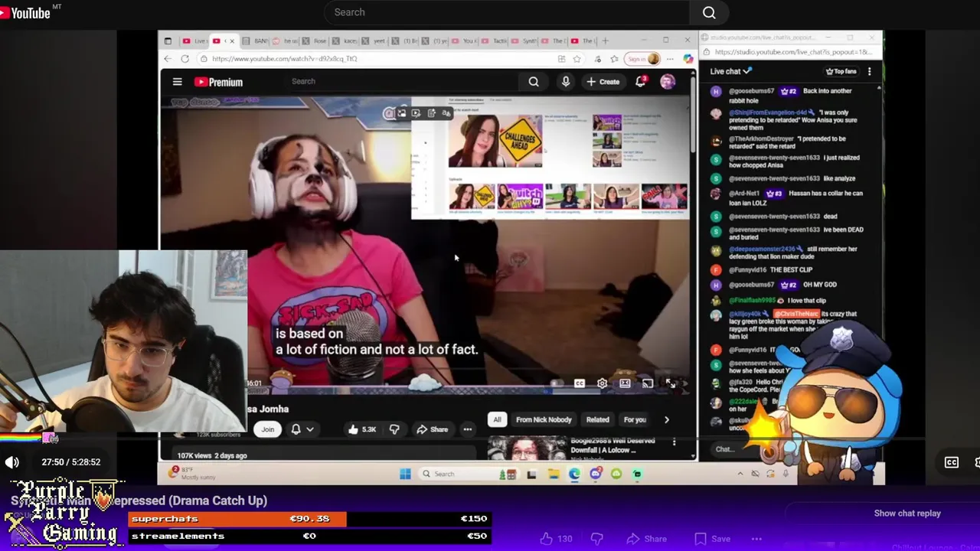Open Boogie2988 Well Deserved Downfall thumbnail
Image resolution: width=980 pixels, height=551 pixels.
(x=527, y=448)
